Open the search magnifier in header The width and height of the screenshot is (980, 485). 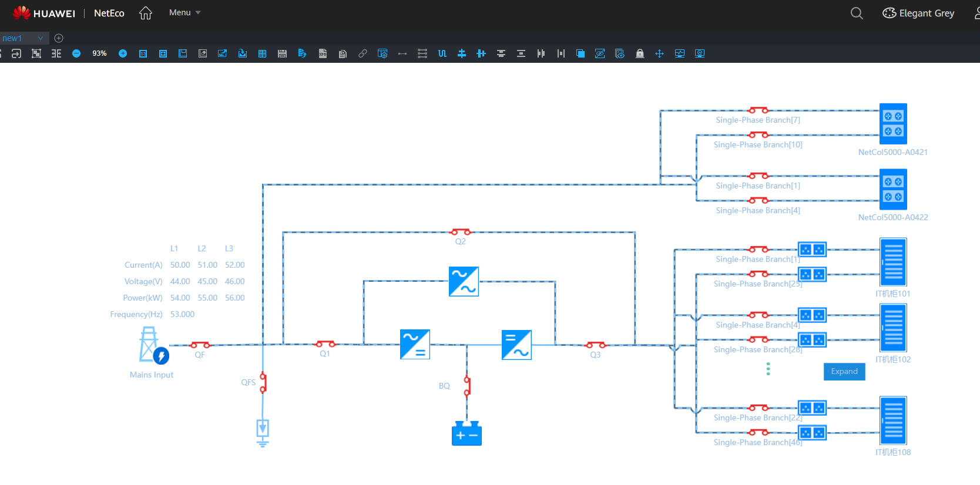click(857, 13)
